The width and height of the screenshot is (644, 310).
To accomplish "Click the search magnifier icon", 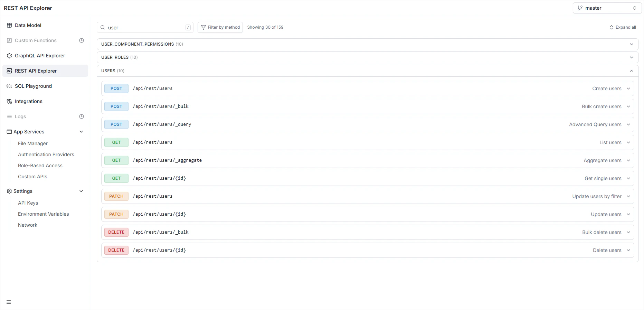I will [x=103, y=27].
